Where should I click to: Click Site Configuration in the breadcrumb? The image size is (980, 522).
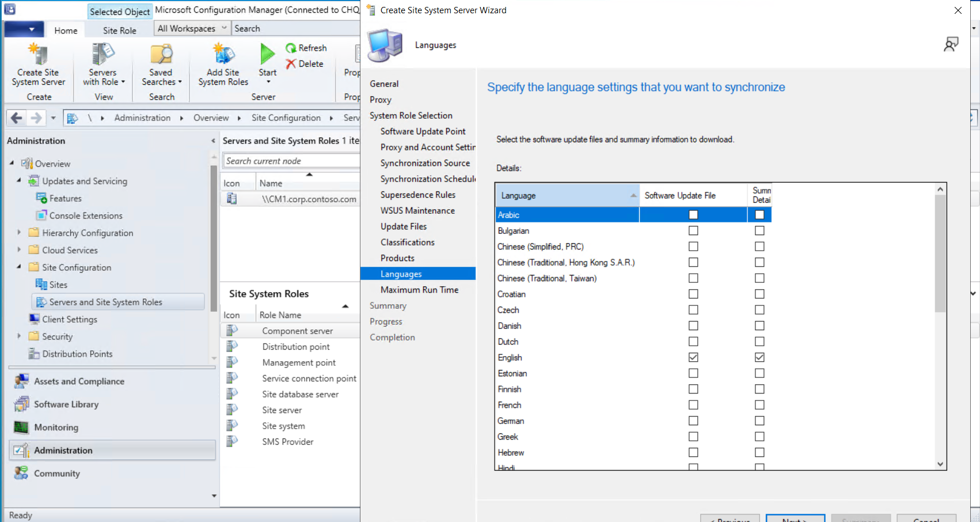click(286, 118)
